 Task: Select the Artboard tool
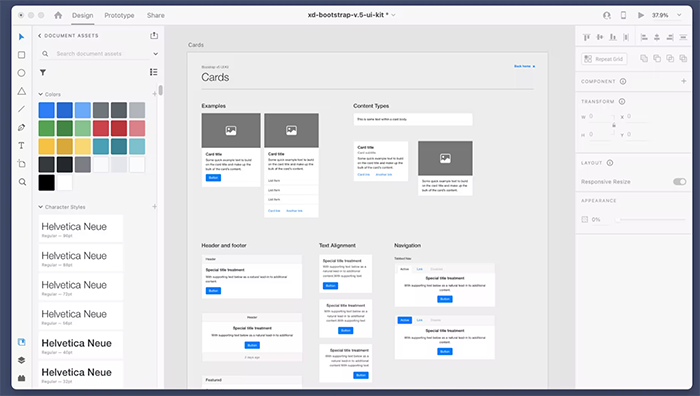point(21,164)
